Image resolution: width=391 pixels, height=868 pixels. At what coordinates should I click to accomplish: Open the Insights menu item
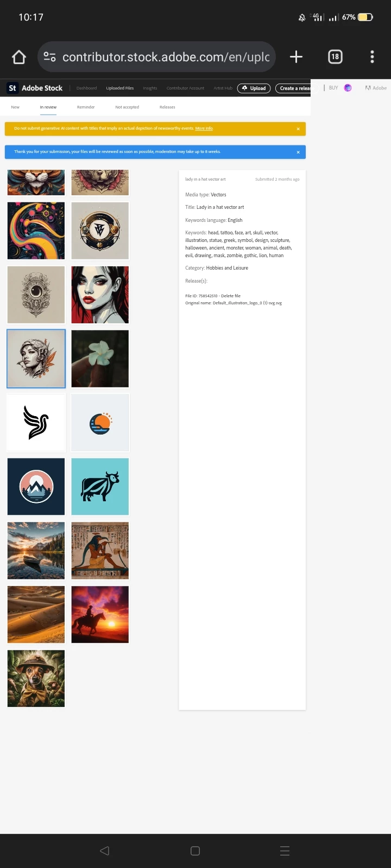[150, 88]
